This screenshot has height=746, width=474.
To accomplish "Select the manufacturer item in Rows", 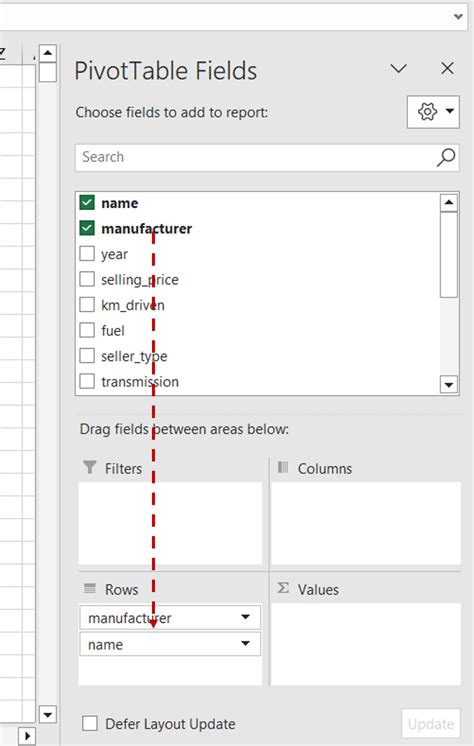I will point(170,618).
